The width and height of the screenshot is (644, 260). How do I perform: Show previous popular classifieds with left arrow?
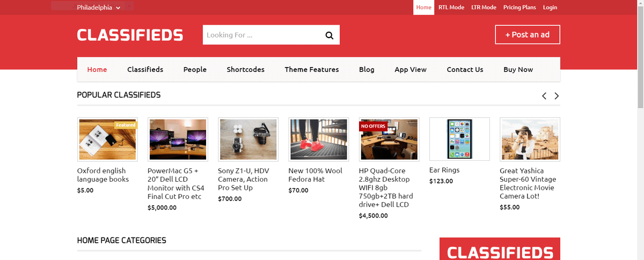(x=544, y=96)
